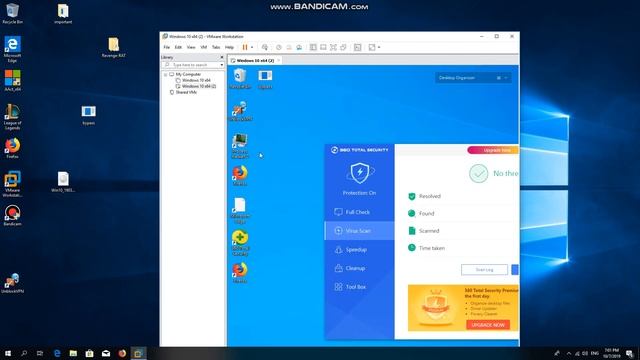This screenshot has height=360, width=640.
Task: Open the Windows Start menu on host taskbar
Action: (7, 353)
